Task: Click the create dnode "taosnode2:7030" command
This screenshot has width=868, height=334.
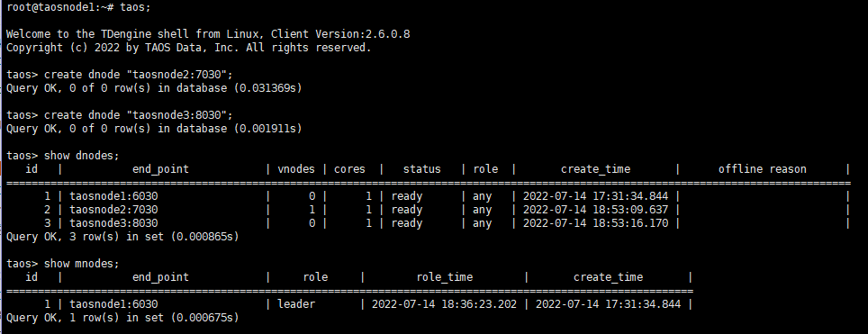Action: (x=139, y=75)
